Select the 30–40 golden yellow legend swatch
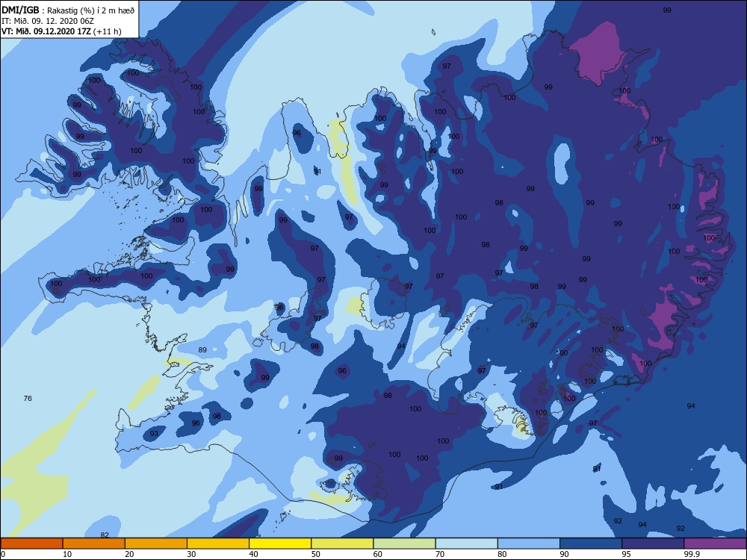The width and height of the screenshot is (747, 560). click(x=218, y=544)
